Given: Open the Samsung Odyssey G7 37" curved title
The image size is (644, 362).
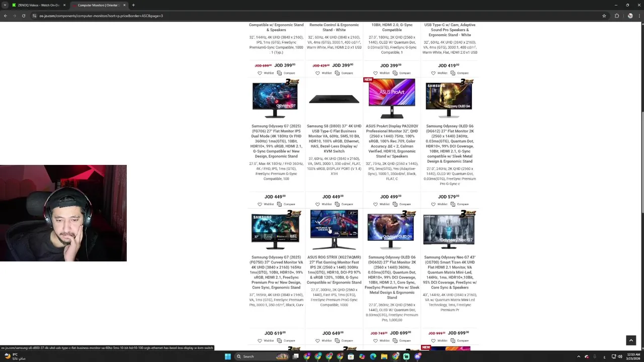Looking at the screenshot, I should pyautogui.click(x=276, y=273).
